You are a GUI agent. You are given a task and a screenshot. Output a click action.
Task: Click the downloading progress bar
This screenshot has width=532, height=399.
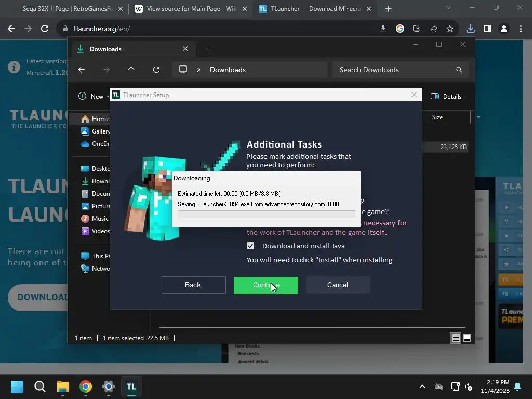[x=267, y=214]
